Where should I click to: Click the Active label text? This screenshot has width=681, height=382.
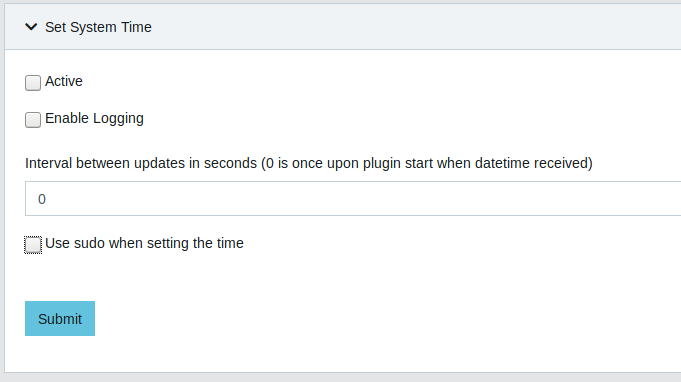point(64,81)
